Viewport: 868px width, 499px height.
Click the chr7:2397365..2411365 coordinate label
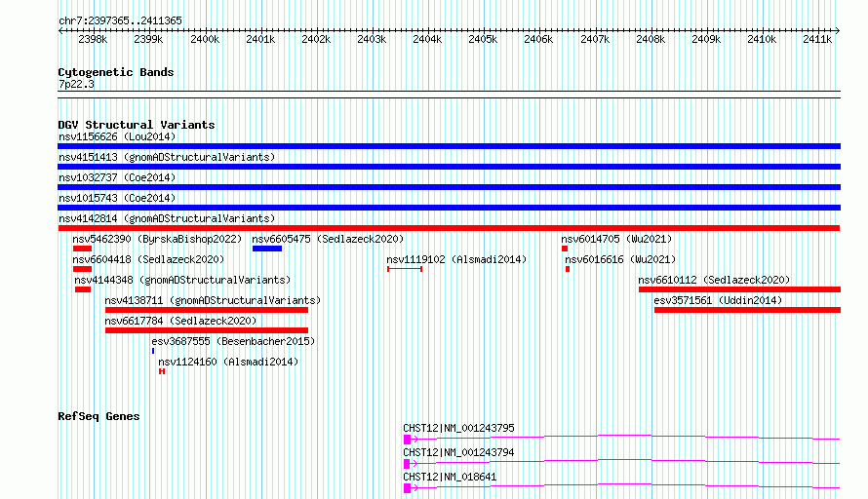tap(120, 20)
